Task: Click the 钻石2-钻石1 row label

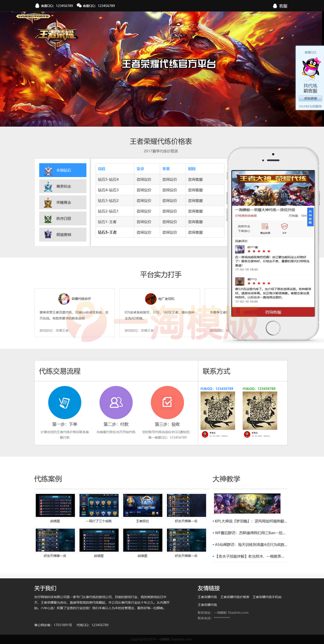Action: (x=108, y=211)
